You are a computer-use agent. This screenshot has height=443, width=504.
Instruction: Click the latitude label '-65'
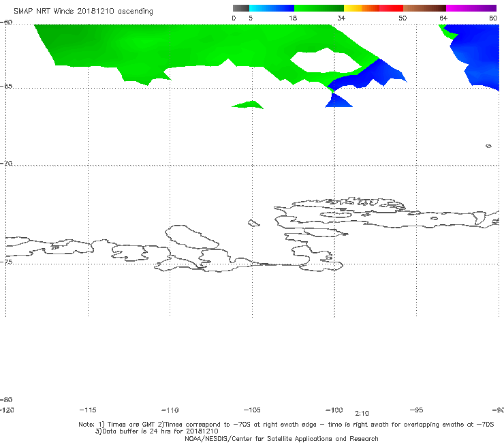point(6,86)
